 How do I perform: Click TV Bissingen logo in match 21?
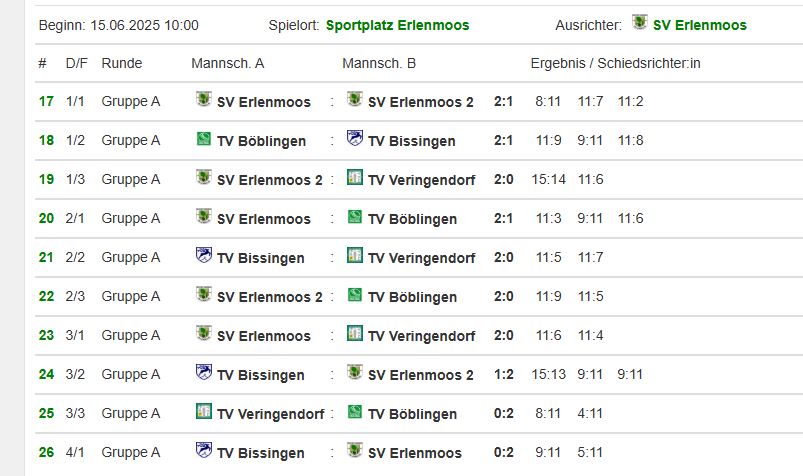pyautogui.click(x=204, y=256)
